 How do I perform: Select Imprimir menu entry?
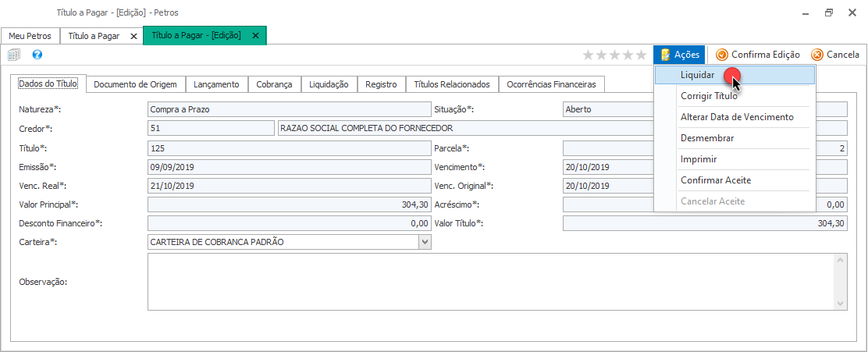pos(734,159)
